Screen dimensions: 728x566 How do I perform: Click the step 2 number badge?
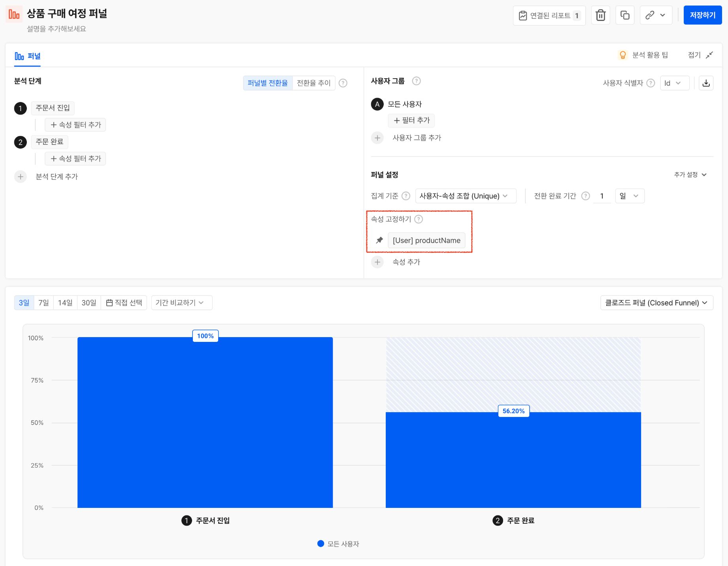[x=21, y=142]
